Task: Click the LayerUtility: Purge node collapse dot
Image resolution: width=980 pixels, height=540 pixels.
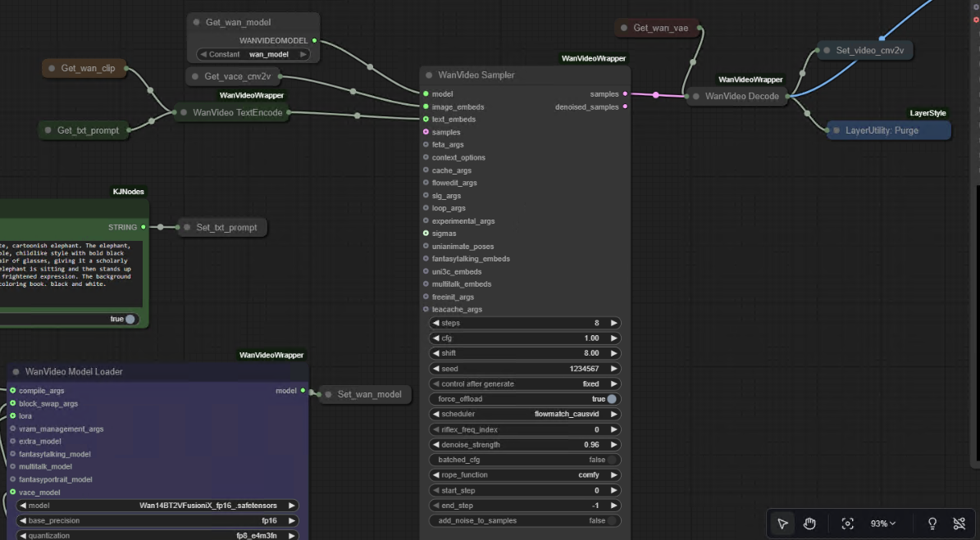Action: coord(836,130)
